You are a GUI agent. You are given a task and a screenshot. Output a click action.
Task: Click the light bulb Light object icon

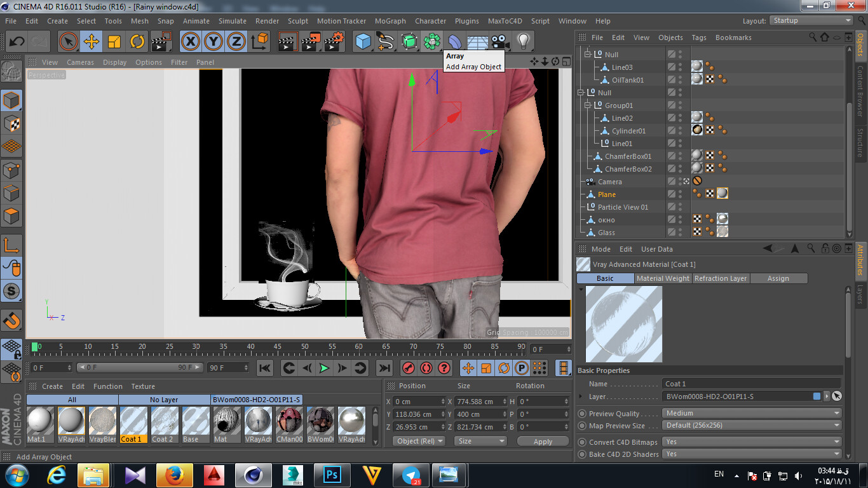[x=523, y=42]
